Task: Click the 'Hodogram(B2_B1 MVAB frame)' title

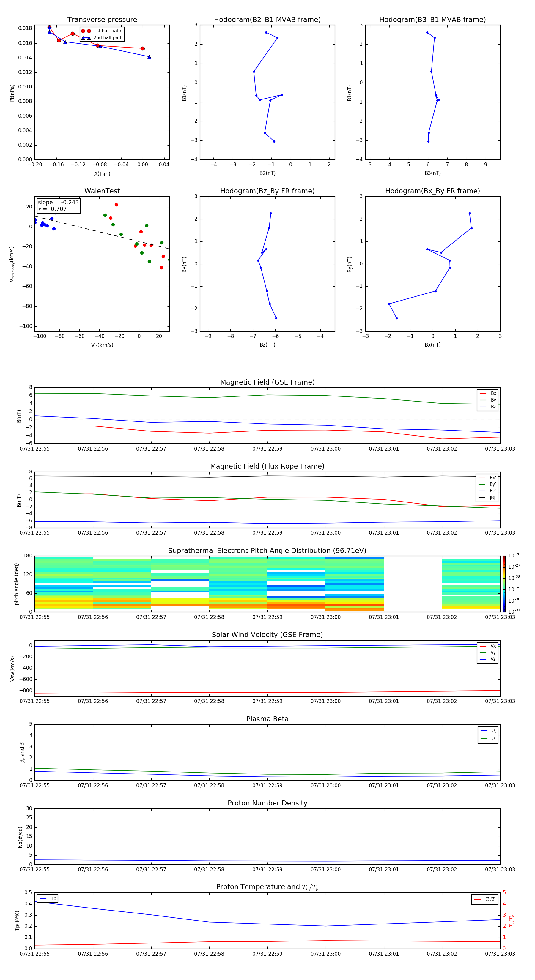Action: coord(267,20)
